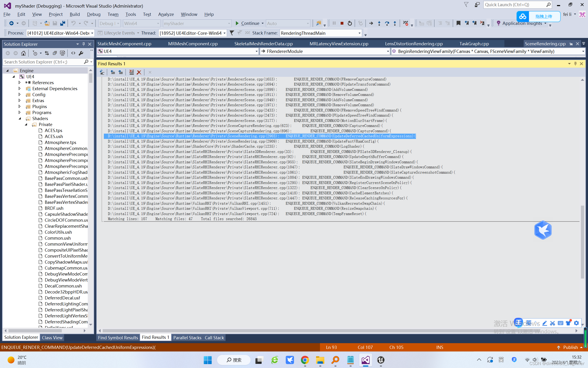Click the Save All icon in toolbar
This screenshot has width=588, height=368.
pos(62,23)
